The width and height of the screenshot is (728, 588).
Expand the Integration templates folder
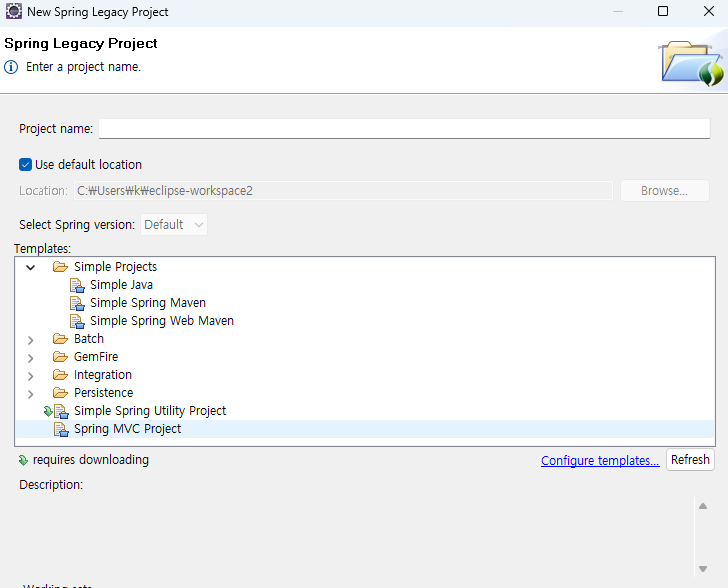(31, 376)
